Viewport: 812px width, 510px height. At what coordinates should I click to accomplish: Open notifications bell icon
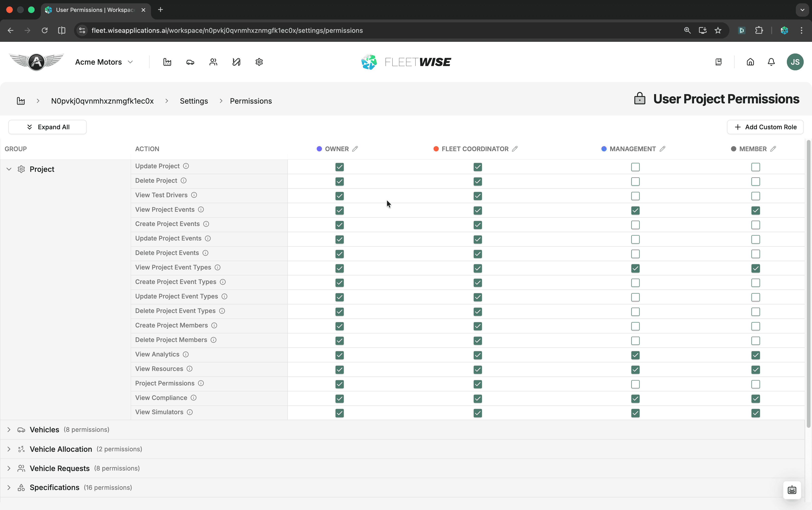pyautogui.click(x=771, y=62)
